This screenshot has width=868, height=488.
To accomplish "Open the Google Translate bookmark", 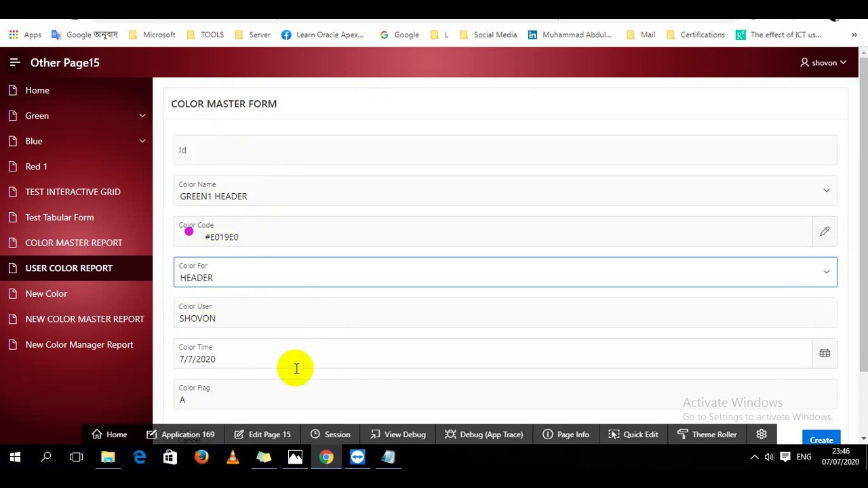I will coord(85,35).
